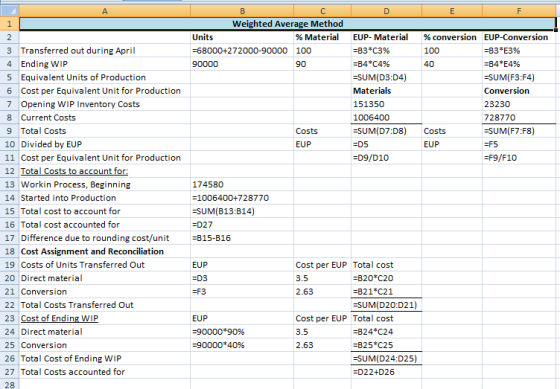Click the =1006400+728770 formula cell

tap(242, 198)
